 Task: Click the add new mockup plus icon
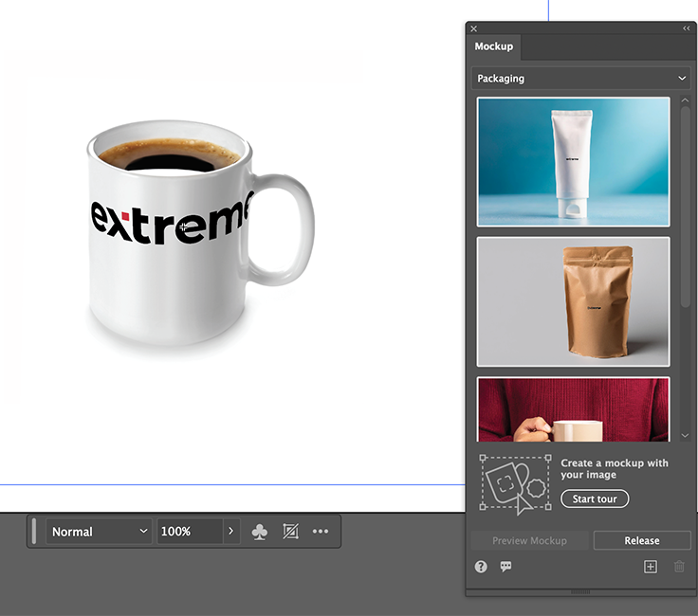tap(650, 567)
